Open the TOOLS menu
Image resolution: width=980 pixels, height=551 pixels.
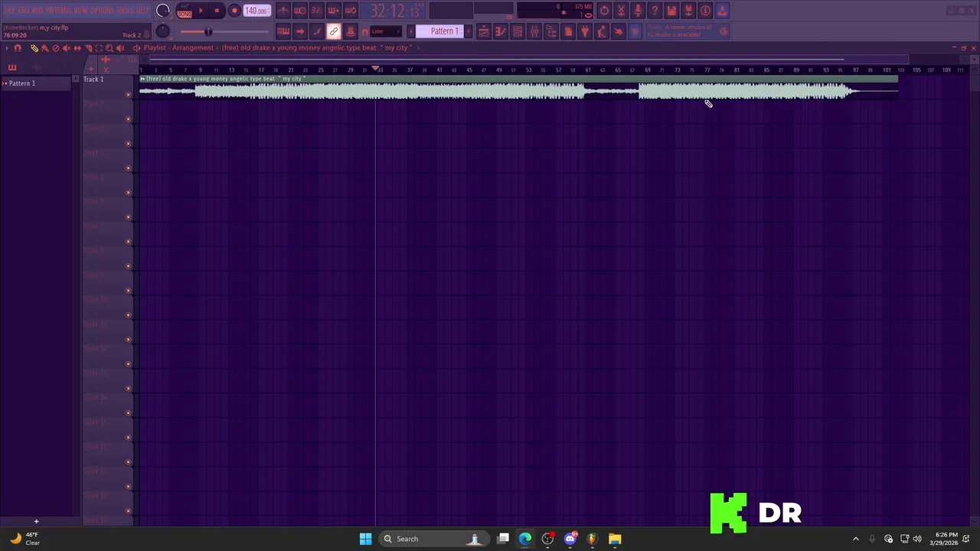tap(126, 11)
